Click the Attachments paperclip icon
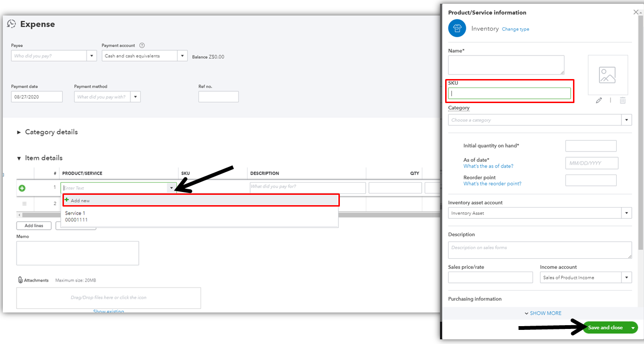Image resolution: width=644 pixels, height=344 pixels. point(20,280)
